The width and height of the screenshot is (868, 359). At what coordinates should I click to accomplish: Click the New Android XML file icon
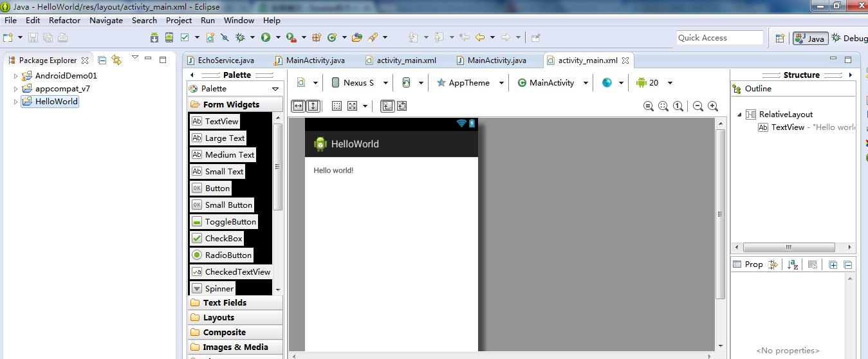210,38
